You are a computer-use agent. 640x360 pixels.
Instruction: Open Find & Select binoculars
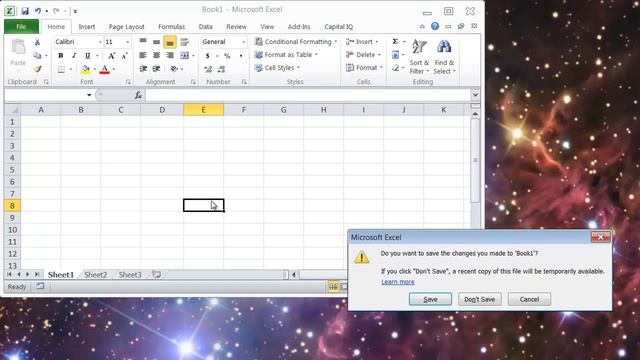click(444, 57)
